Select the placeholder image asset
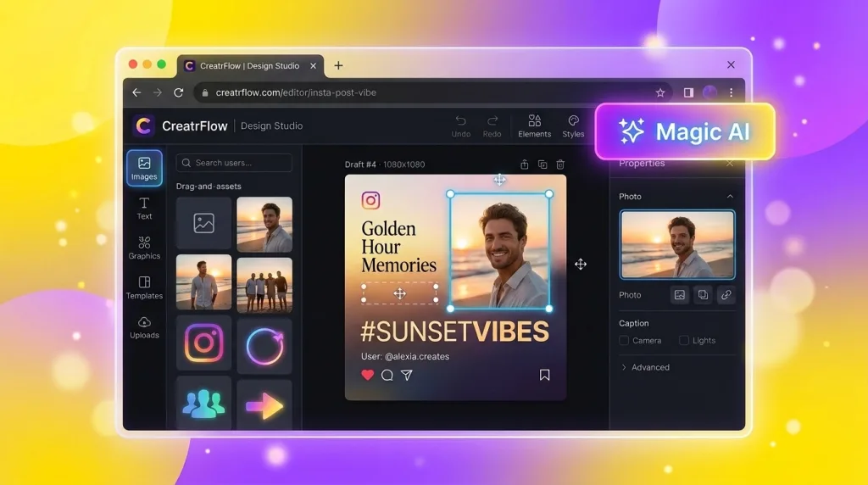The image size is (868, 485). 203,223
